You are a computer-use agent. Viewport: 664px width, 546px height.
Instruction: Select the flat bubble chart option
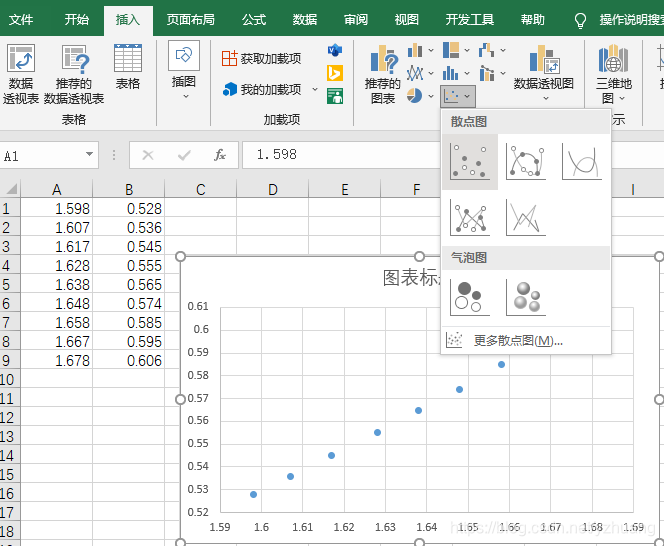pyautogui.click(x=470, y=297)
